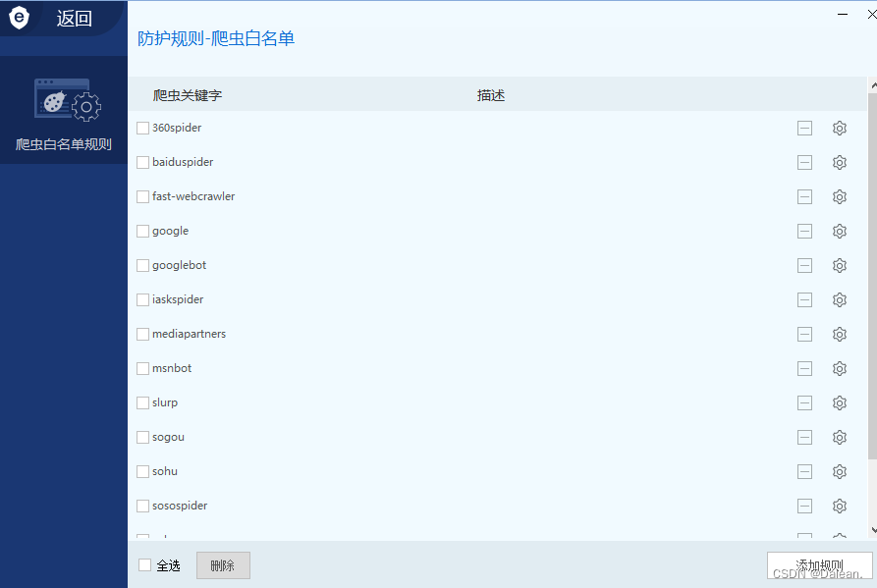Minimize the window
This screenshot has height=588, width=877.
[x=843, y=15]
